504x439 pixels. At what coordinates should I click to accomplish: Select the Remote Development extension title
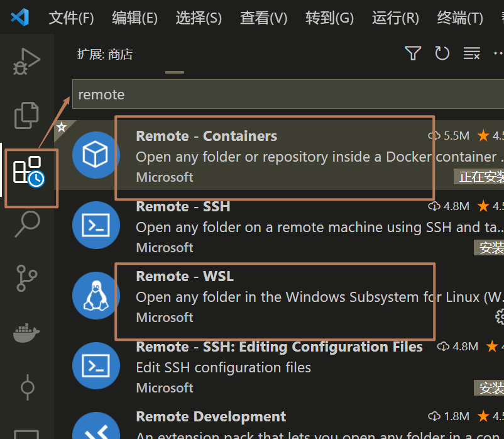[x=211, y=417]
